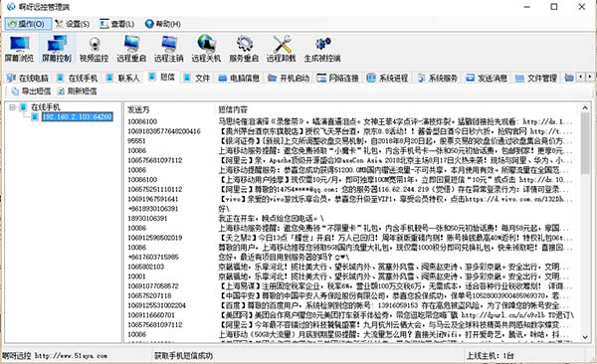Select row from sender 10001

349,276
